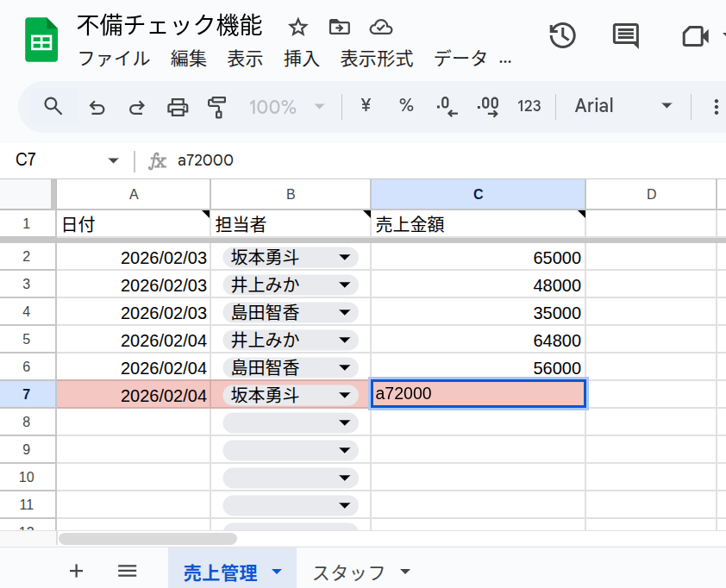
Task: Select the paint format tool
Action: click(x=218, y=107)
